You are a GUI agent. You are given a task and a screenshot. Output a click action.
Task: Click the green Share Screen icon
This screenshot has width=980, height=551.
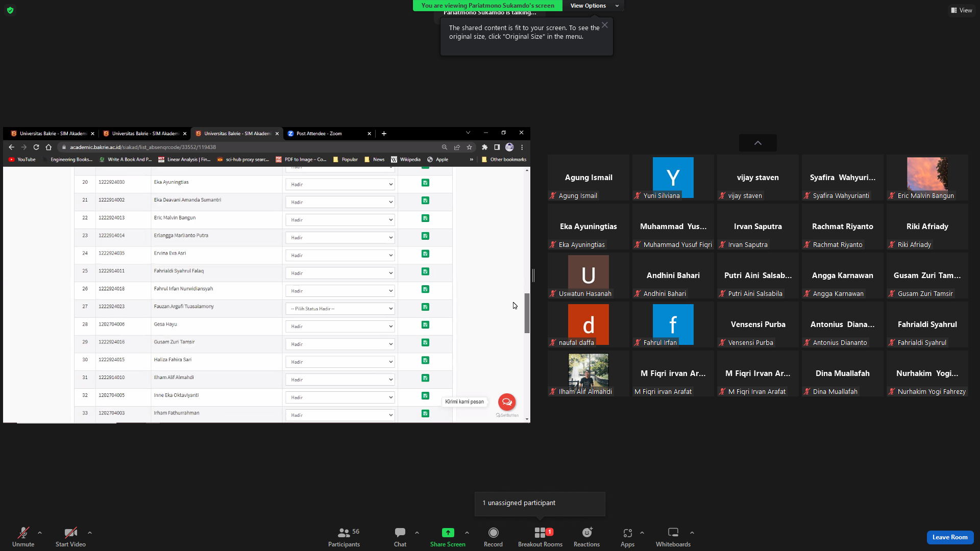[x=448, y=533]
